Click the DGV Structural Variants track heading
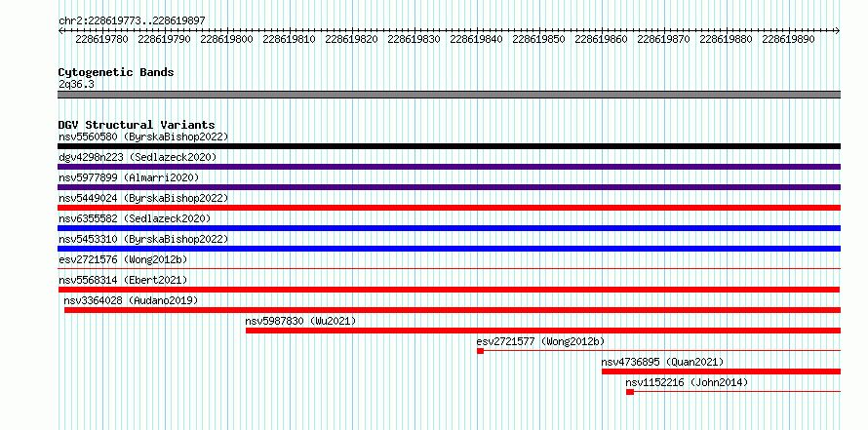Viewport: 868px width, 430px height. click(137, 125)
